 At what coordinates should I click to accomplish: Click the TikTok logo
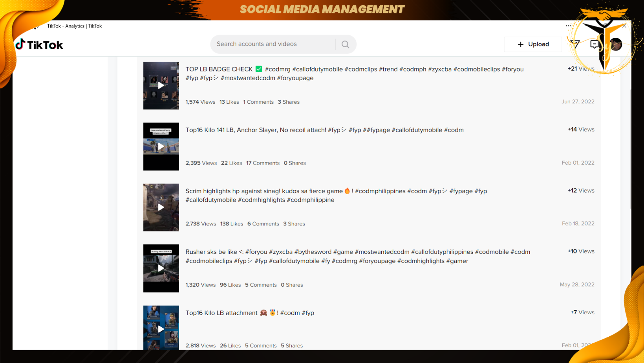point(39,45)
